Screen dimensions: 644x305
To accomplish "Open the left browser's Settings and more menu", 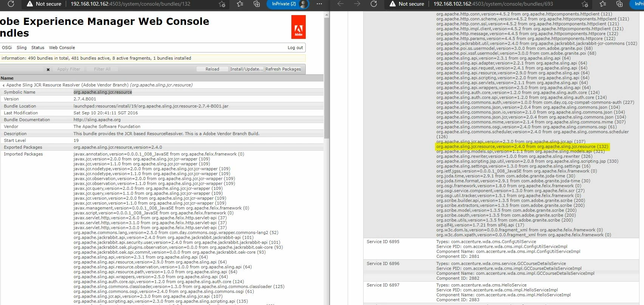I will point(319,4).
